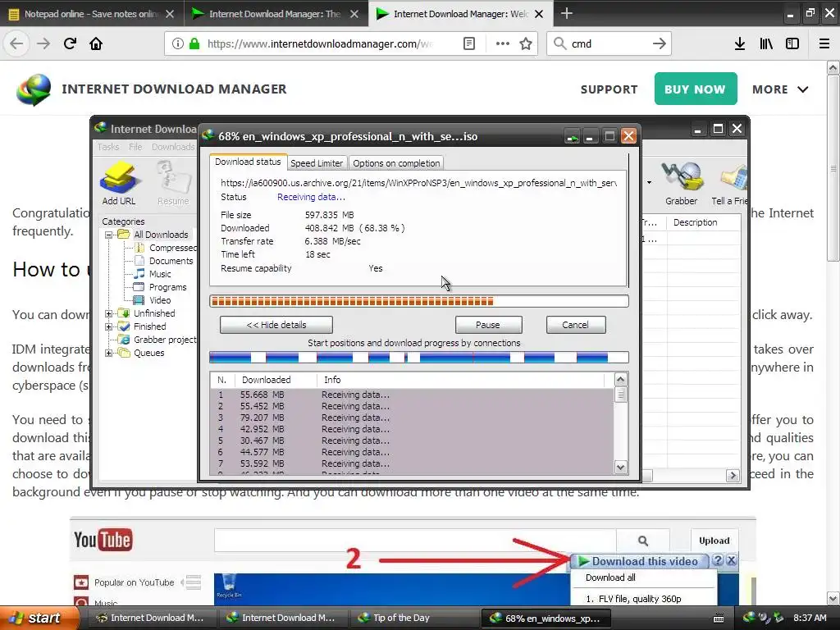Click the Download this video button
840x630 pixels.
point(640,561)
